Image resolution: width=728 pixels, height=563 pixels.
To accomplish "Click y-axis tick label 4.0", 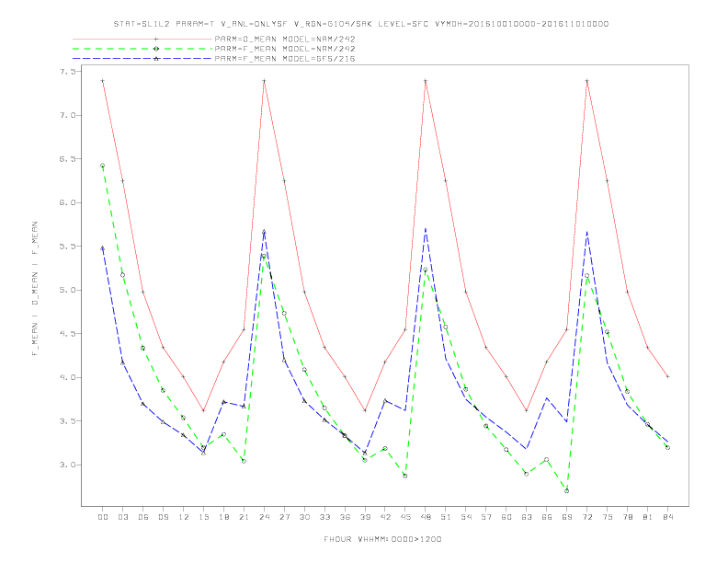I will pyautogui.click(x=67, y=377).
